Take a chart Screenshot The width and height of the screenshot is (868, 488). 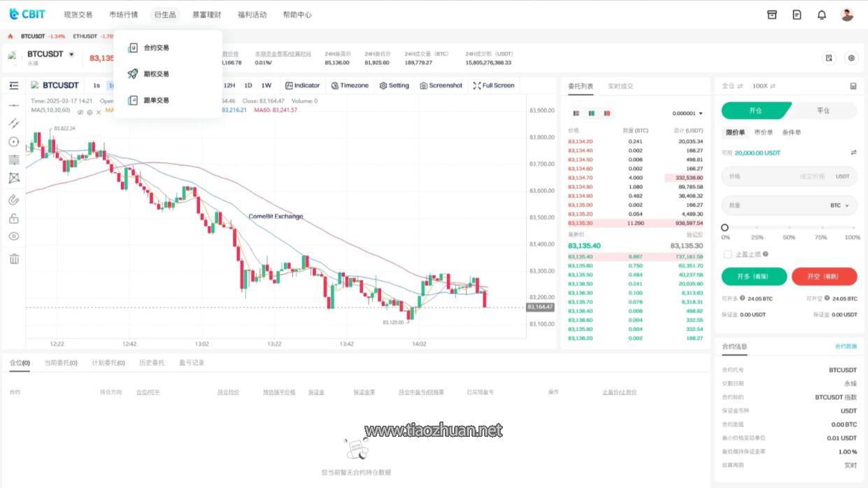click(441, 85)
